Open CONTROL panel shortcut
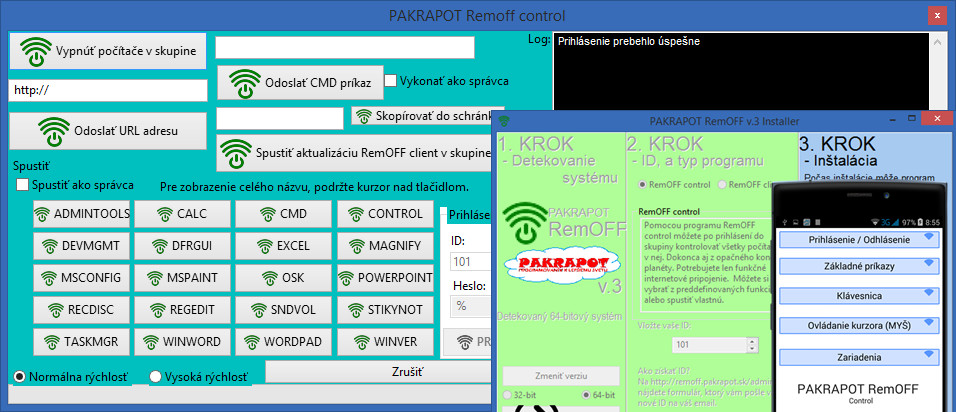 pos(385,214)
